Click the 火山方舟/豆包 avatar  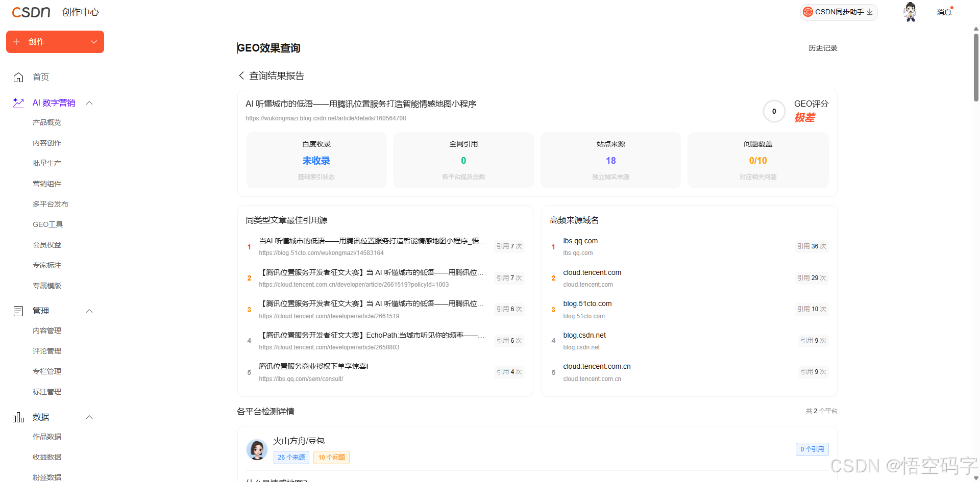point(257,449)
